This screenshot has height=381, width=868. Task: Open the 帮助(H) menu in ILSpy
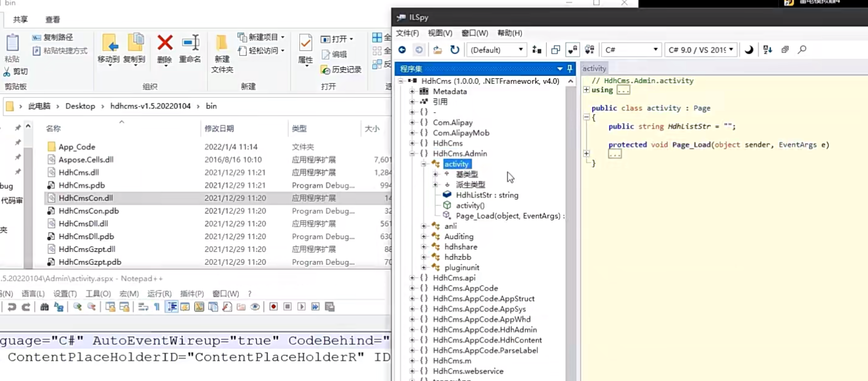click(x=510, y=33)
